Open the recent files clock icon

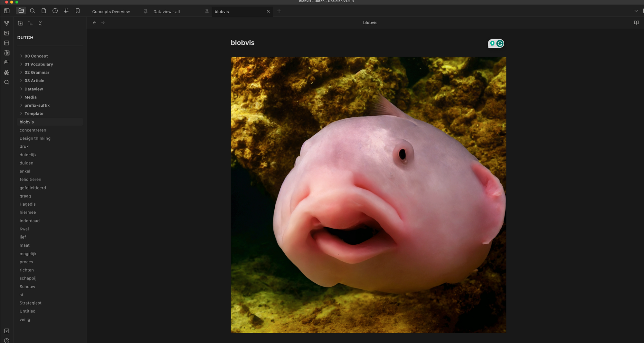[55, 11]
